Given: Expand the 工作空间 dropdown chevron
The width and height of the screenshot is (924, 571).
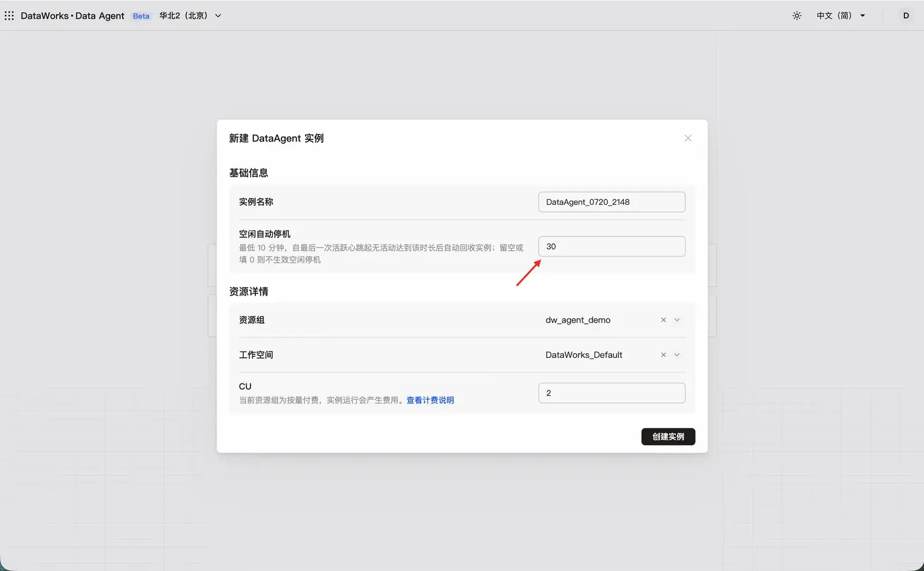Looking at the screenshot, I should pos(677,355).
